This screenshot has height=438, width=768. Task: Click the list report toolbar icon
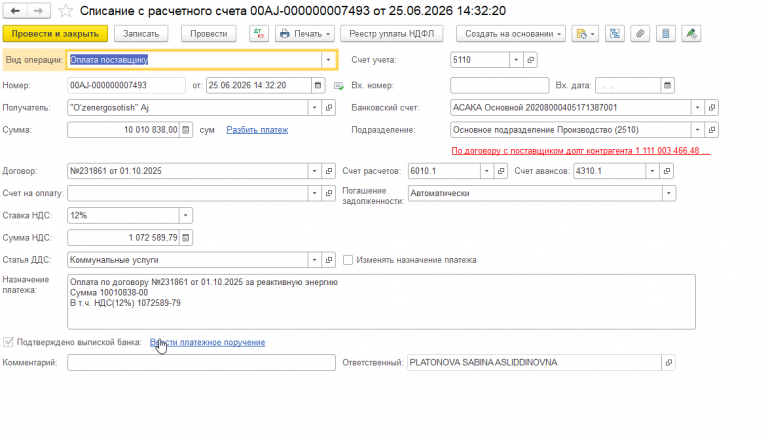[666, 34]
